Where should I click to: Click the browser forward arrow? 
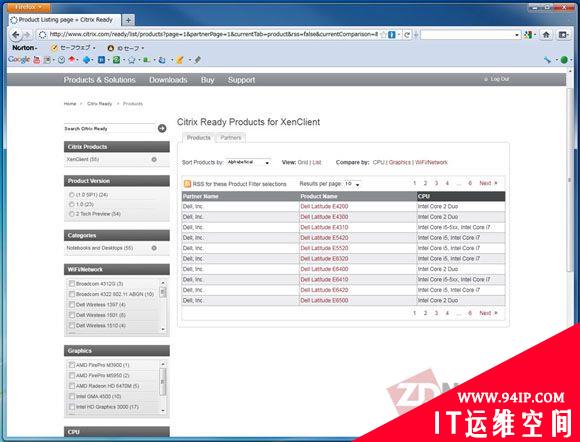coord(27,35)
